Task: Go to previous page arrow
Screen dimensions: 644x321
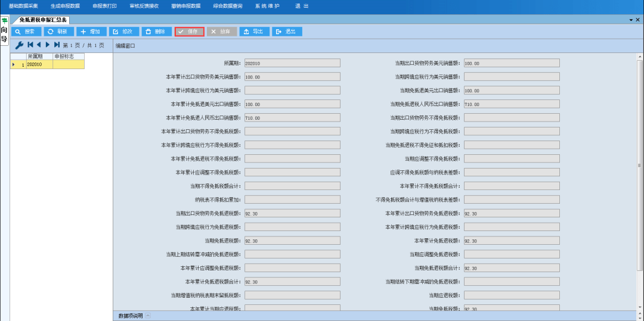Action: tap(39, 45)
